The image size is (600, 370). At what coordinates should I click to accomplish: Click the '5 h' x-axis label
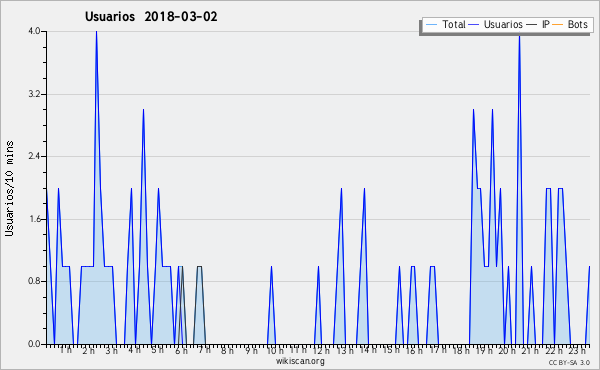click(x=157, y=350)
